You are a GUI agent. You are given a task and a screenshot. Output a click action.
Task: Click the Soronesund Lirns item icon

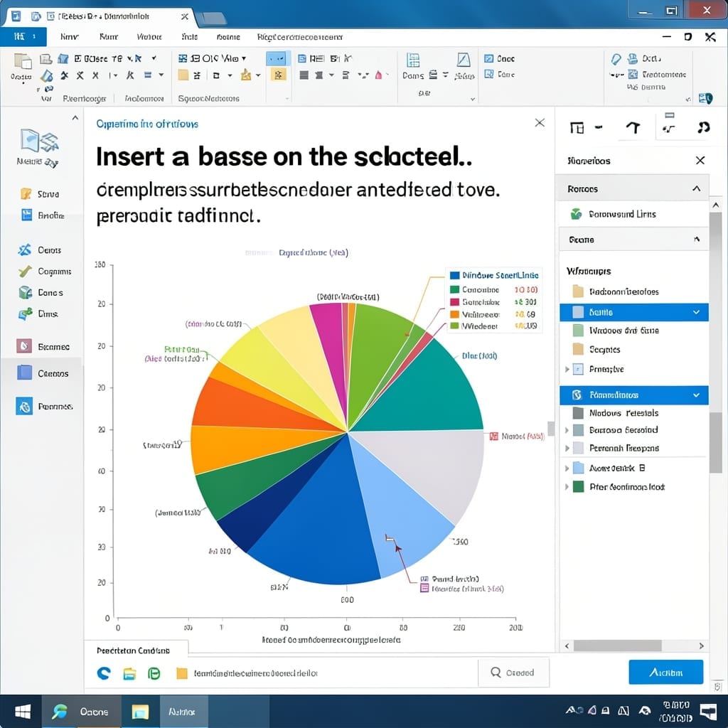(576, 214)
